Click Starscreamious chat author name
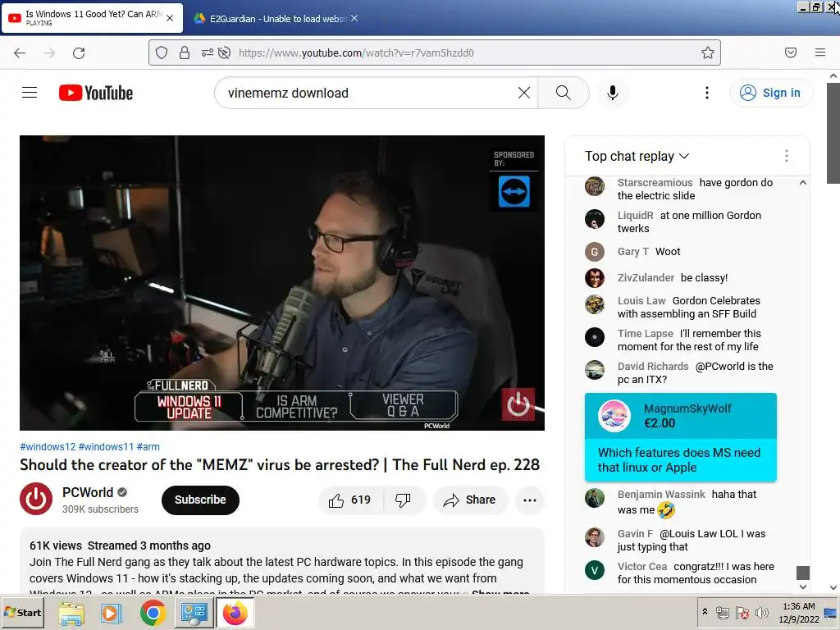Viewport: 840px width, 630px height. pyautogui.click(x=655, y=183)
